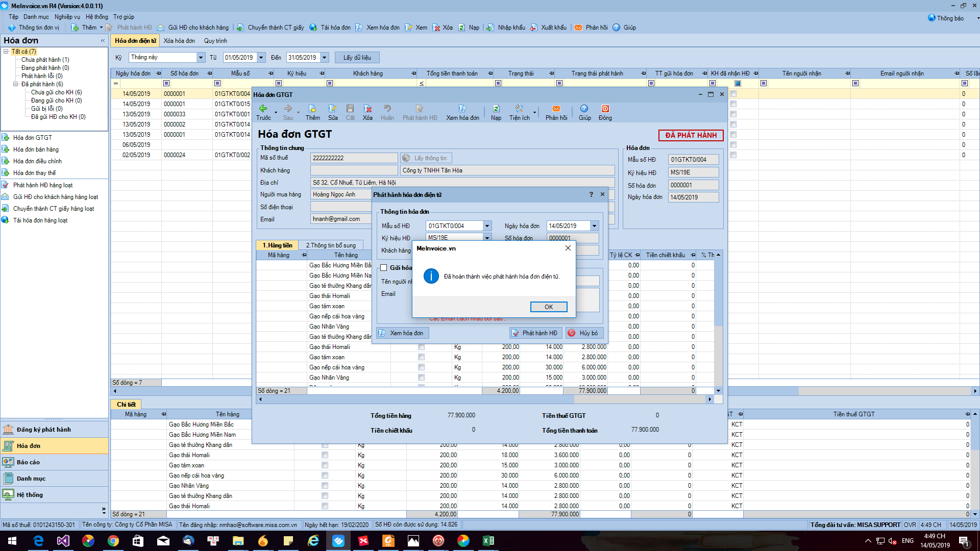Open the Tiện ích utilities icon
Image resolution: width=980 pixels, height=551 pixels.
pos(519,109)
